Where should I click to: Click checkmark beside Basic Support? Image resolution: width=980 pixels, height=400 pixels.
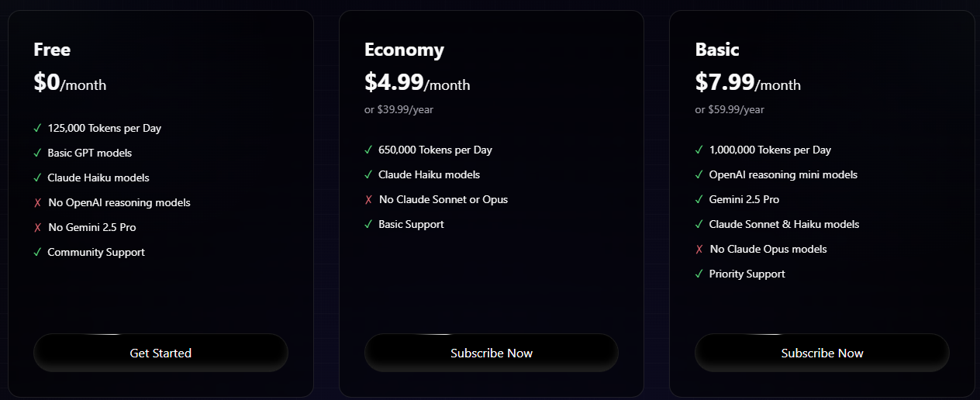pyautogui.click(x=368, y=224)
